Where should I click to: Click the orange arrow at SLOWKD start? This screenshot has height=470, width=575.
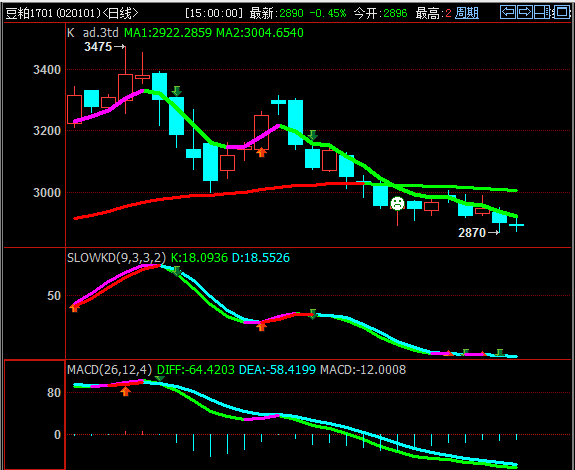[74, 308]
